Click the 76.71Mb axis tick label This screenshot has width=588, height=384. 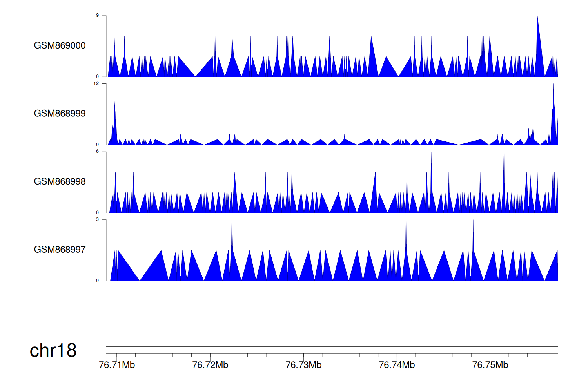[117, 365]
